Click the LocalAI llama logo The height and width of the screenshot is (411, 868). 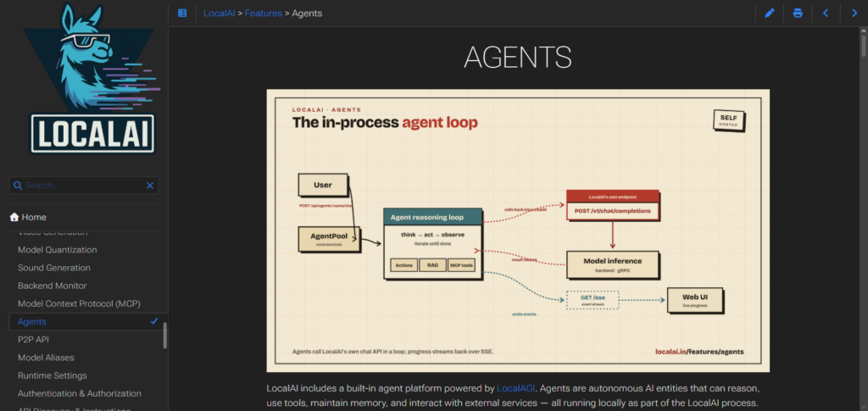(92, 79)
